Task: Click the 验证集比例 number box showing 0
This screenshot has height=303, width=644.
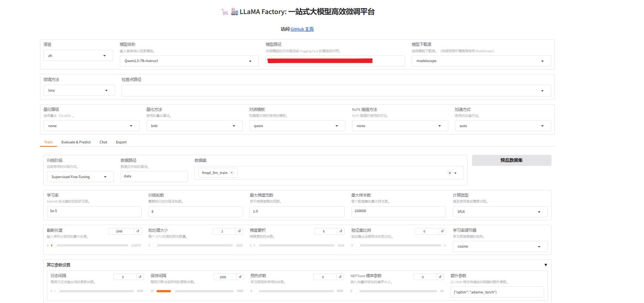Action: click(426, 231)
